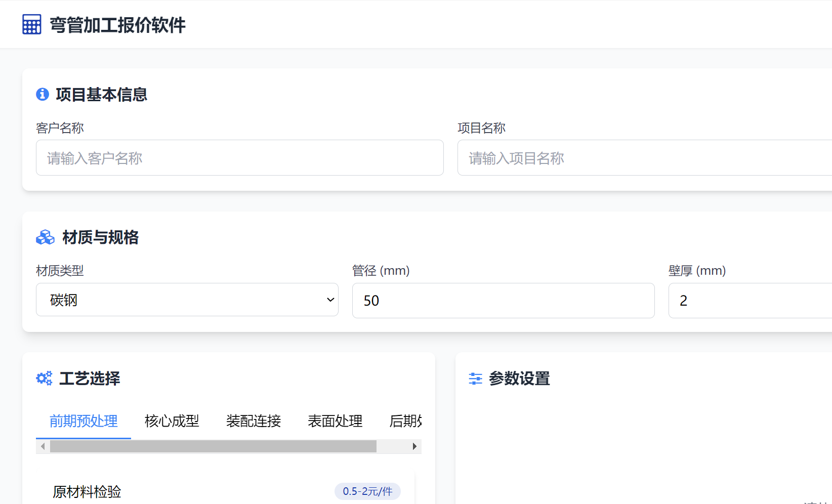This screenshot has height=504, width=832.
Task: Open the 装配连接 tab
Action: point(254,421)
